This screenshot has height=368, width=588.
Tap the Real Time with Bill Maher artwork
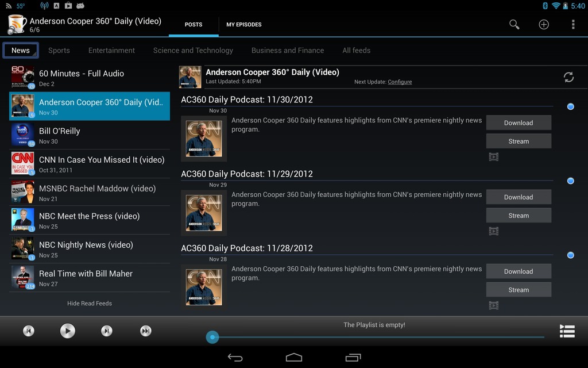click(23, 277)
